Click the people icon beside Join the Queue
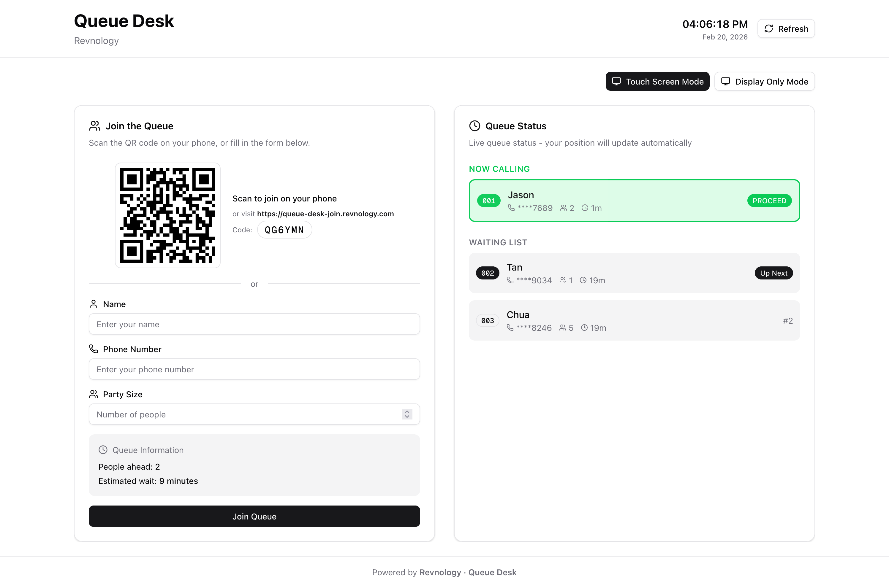The height and width of the screenshot is (588, 889). point(94,126)
